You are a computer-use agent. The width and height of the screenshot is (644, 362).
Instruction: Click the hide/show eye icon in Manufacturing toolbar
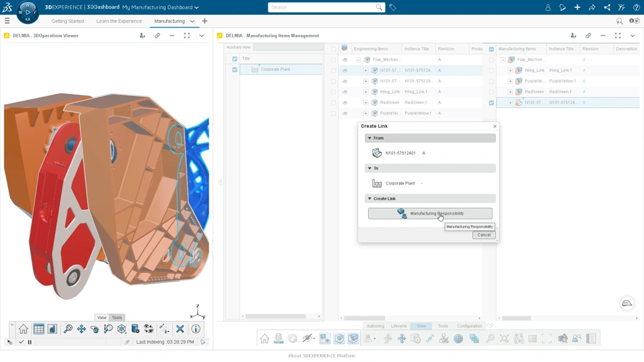click(x=307, y=339)
